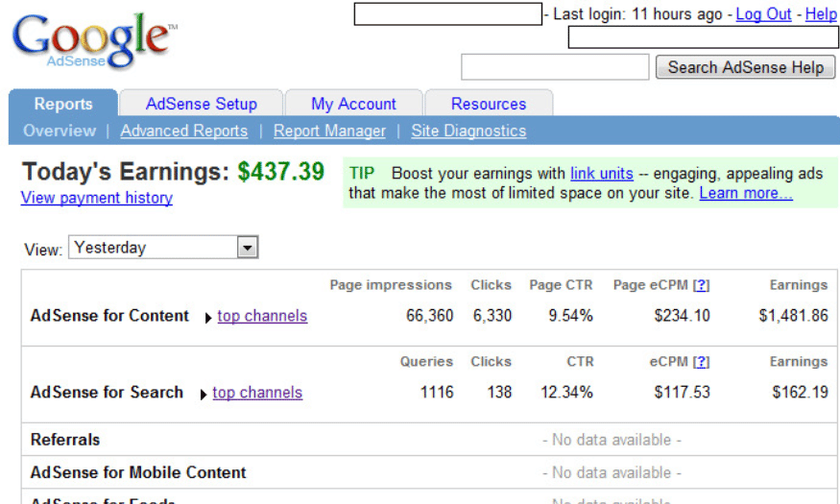The width and height of the screenshot is (840, 504).
Task: Click the Page eCPM help question mark
Action: coord(701,285)
